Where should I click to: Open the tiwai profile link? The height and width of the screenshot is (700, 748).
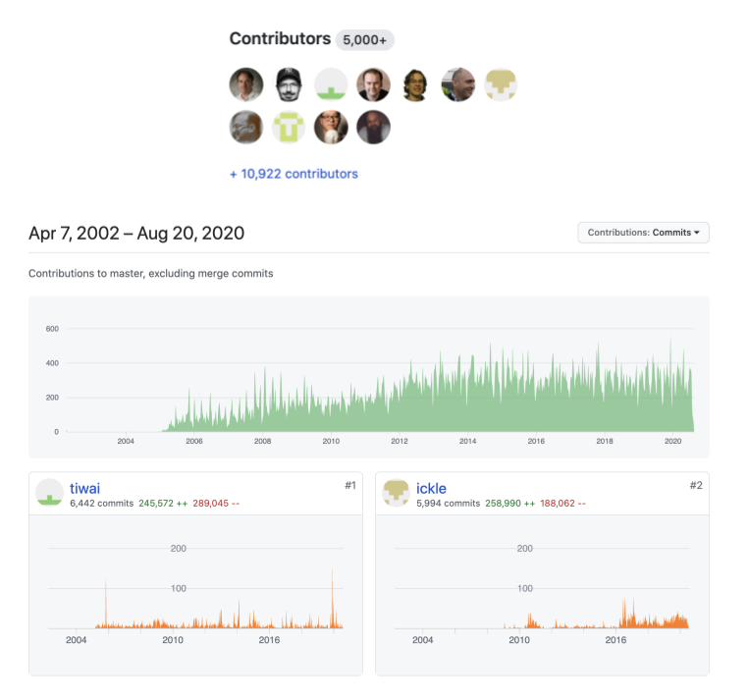(85, 488)
